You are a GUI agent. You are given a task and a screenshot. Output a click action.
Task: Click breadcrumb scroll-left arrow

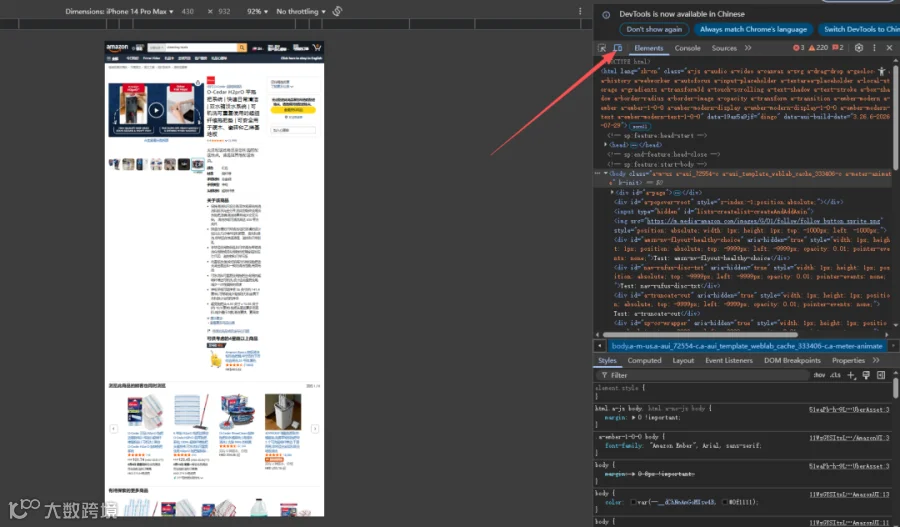599,346
